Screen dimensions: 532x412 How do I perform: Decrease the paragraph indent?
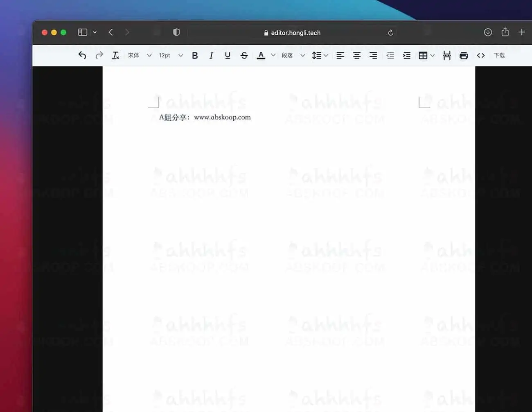click(x=390, y=55)
